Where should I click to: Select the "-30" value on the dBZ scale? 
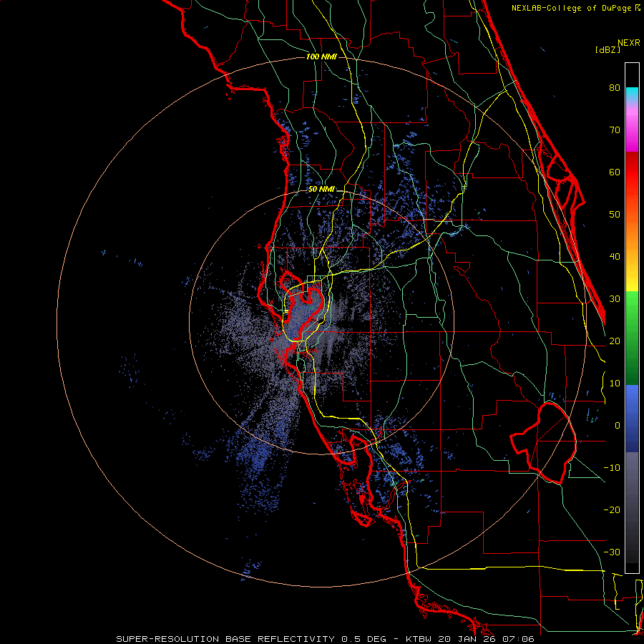(612, 552)
